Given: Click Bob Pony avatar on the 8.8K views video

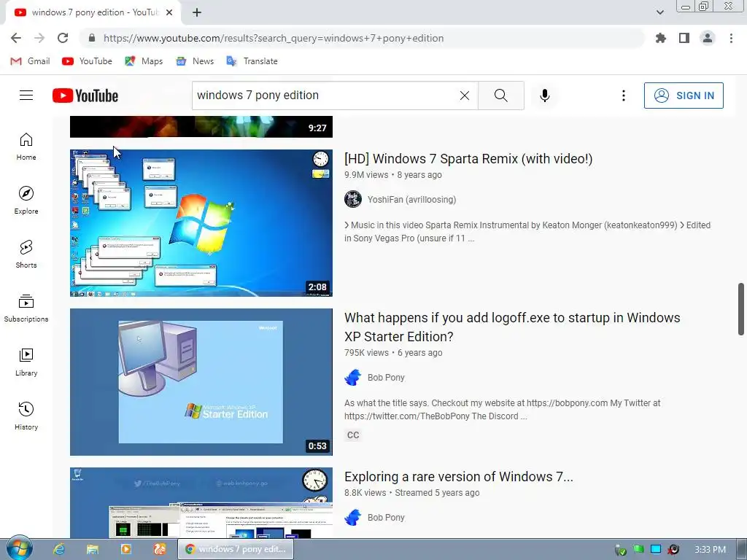Looking at the screenshot, I should (x=353, y=517).
